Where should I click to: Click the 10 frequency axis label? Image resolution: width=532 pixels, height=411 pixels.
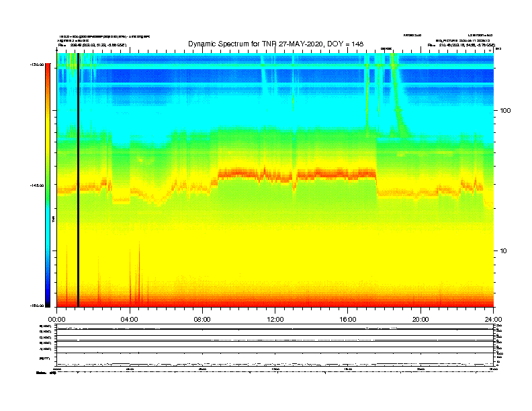(503, 251)
